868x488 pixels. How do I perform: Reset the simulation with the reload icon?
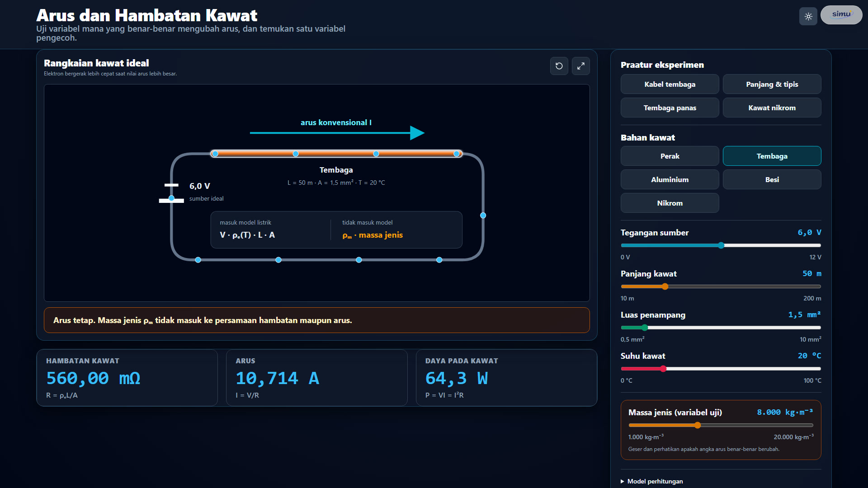559,66
